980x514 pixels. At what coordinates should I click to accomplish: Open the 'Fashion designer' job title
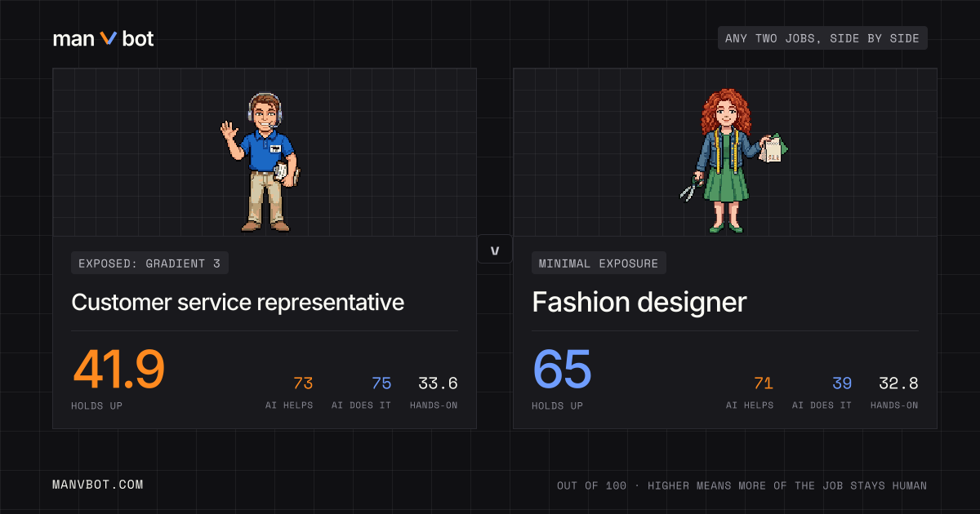(x=639, y=302)
